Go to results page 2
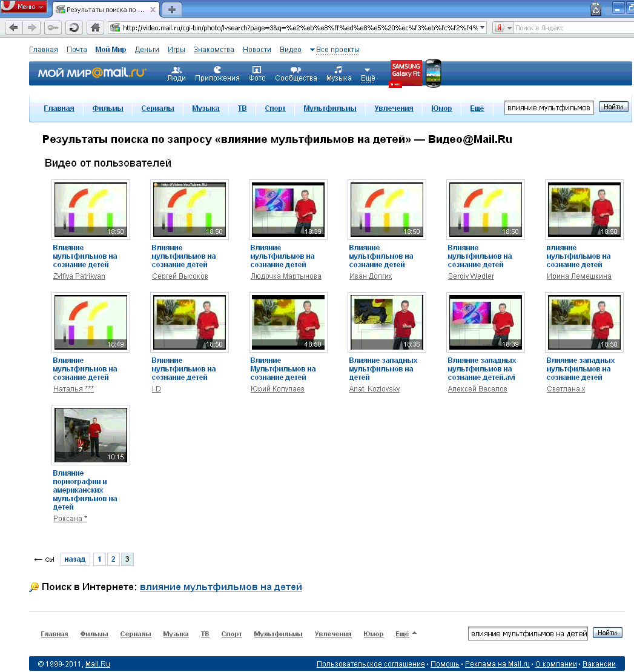Viewport: 634px width, 672px height. click(113, 559)
